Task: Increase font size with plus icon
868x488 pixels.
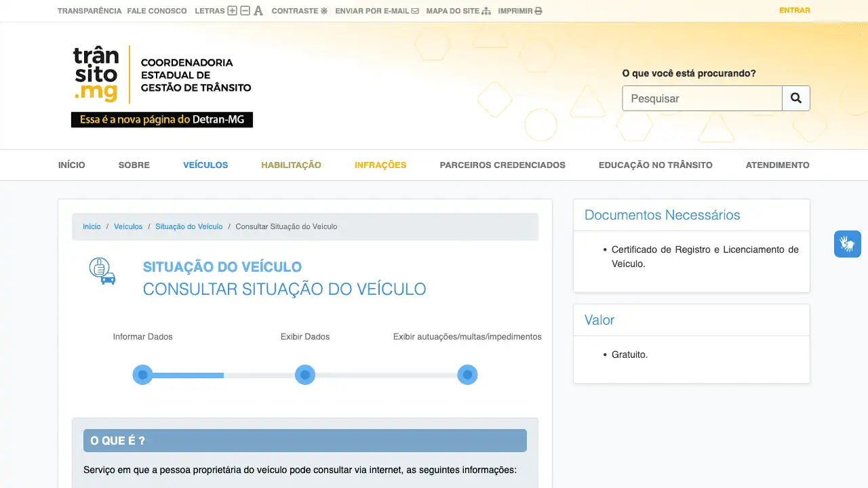Action: click(232, 11)
